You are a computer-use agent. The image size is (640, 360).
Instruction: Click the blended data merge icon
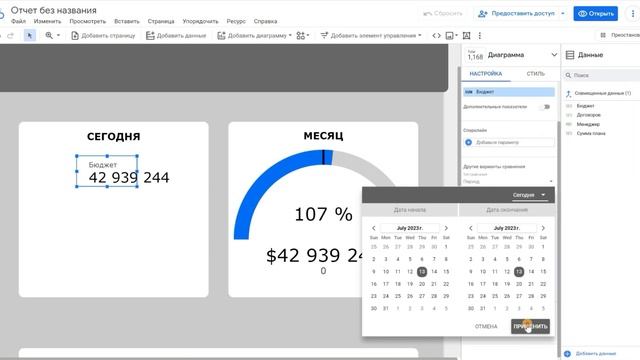point(569,93)
